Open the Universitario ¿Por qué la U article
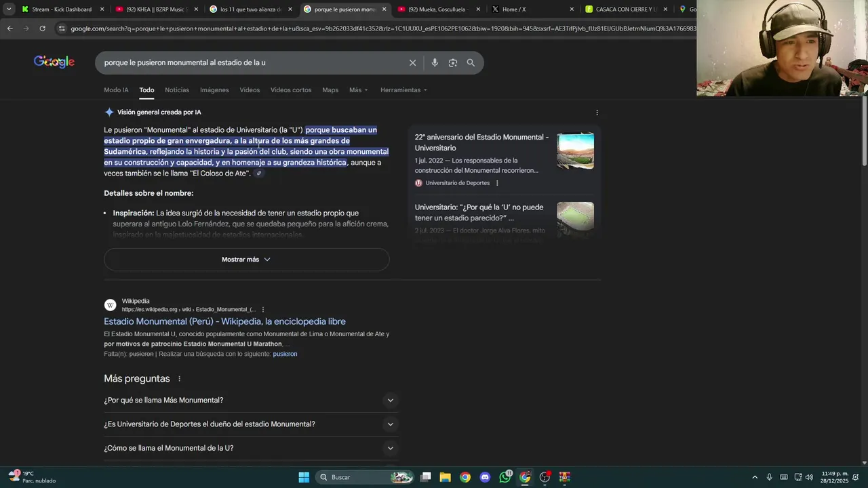The height and width of the screenshot is (488, 868). 479,213
